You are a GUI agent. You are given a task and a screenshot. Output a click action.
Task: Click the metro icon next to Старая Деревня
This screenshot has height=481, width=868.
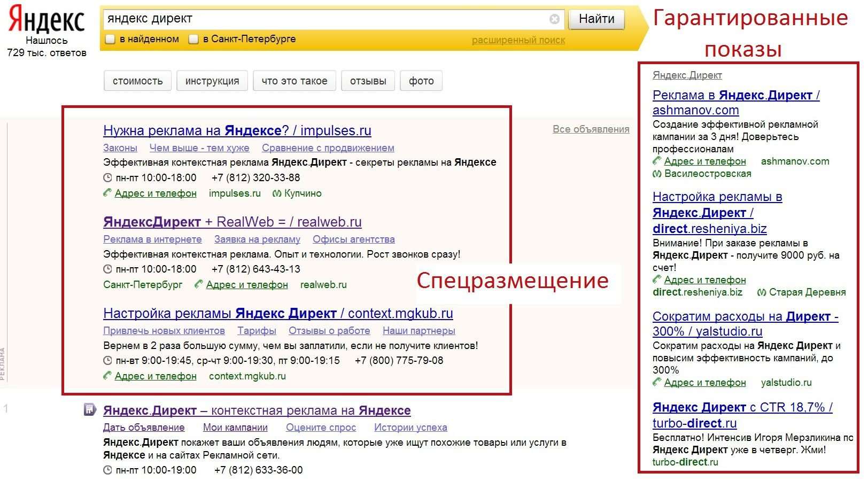click(x=762, y=292)
